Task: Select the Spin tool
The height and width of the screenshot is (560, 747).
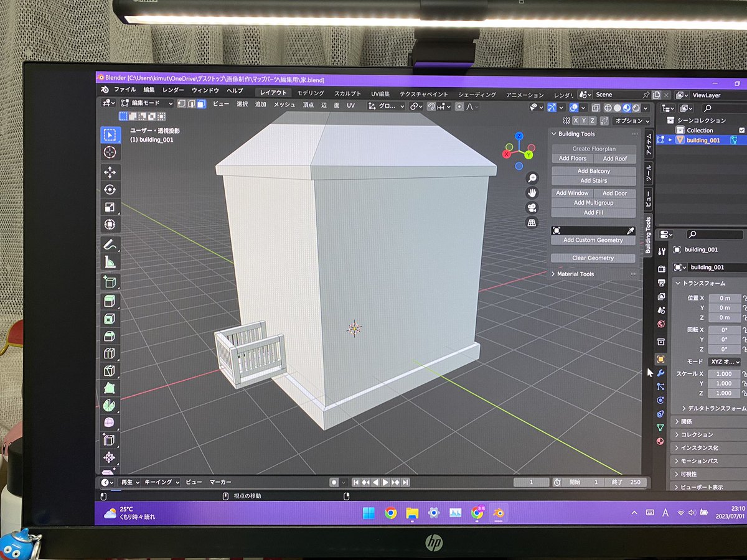Action: (x=110, y=406)
